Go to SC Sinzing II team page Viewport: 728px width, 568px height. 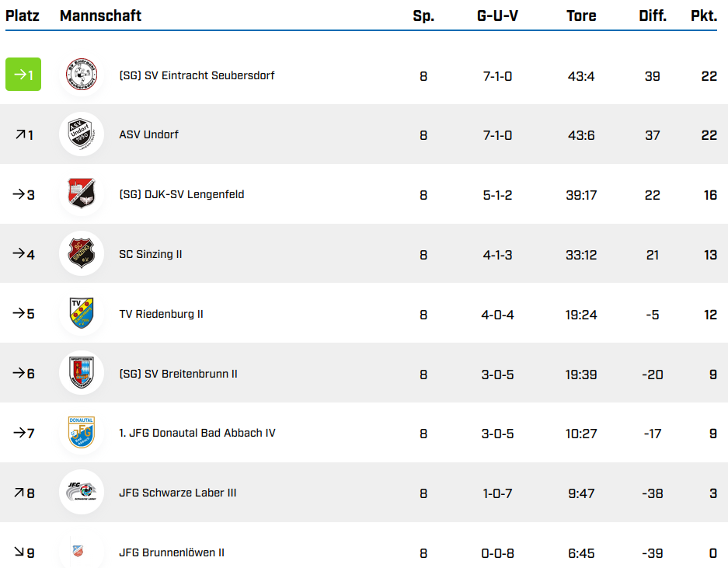coord(151,254)
